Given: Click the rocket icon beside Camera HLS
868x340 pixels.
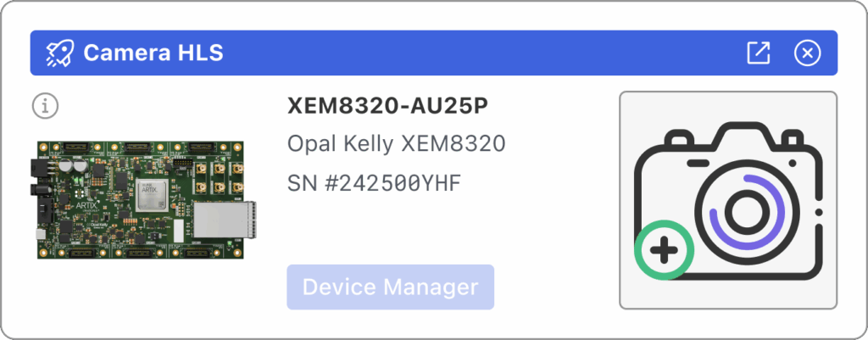Looking at the screenshot, I should 58,53.
